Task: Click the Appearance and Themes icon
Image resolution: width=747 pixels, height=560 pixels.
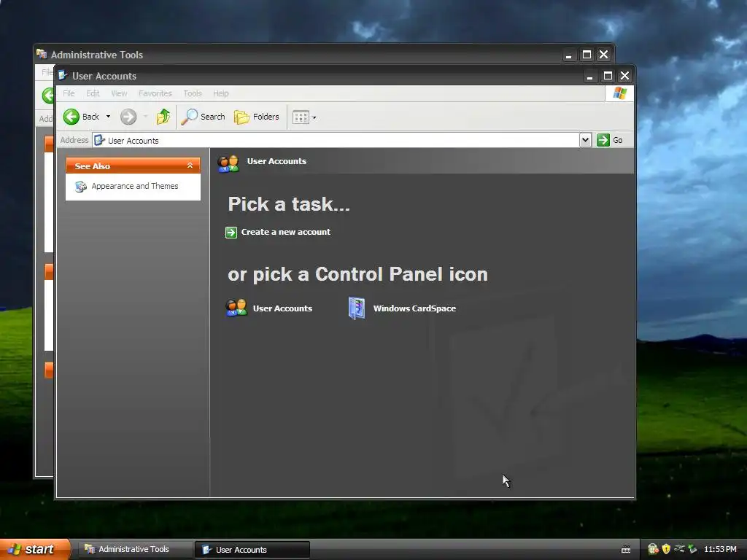Action: click(x=81, y=187)
